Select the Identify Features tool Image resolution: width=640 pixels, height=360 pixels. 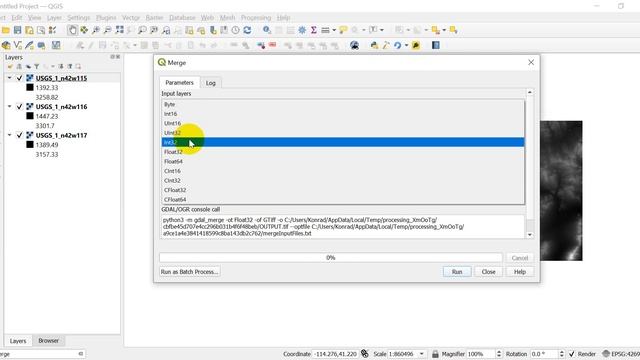(267, 30)
